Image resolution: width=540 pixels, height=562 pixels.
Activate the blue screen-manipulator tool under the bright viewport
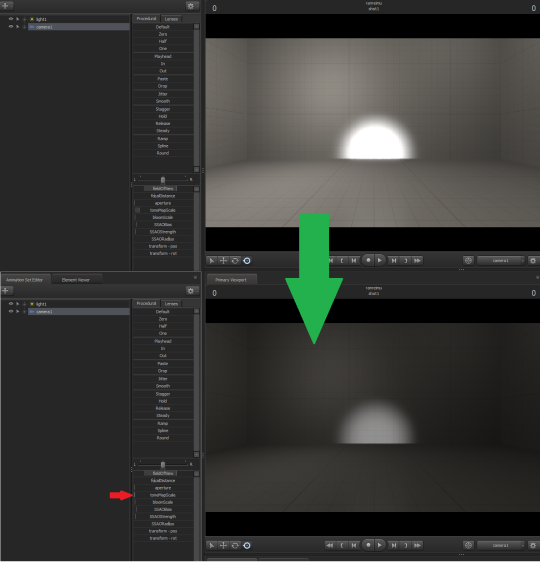[x=247, y=261]
